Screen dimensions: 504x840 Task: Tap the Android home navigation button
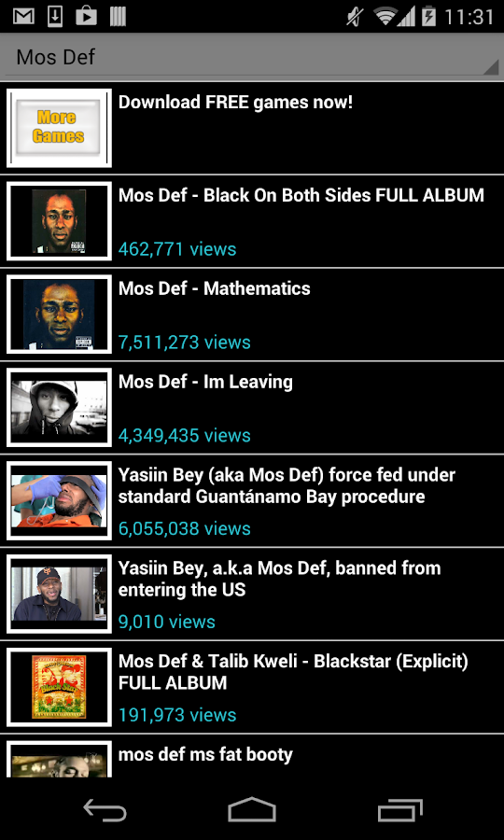(252, 809)
